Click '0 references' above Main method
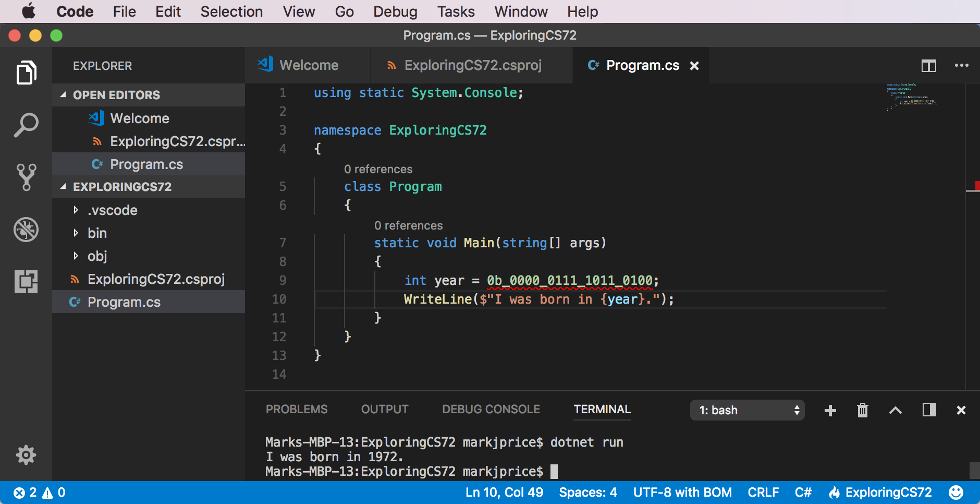Viewport: 980px width, 504px height. [408, 225]
